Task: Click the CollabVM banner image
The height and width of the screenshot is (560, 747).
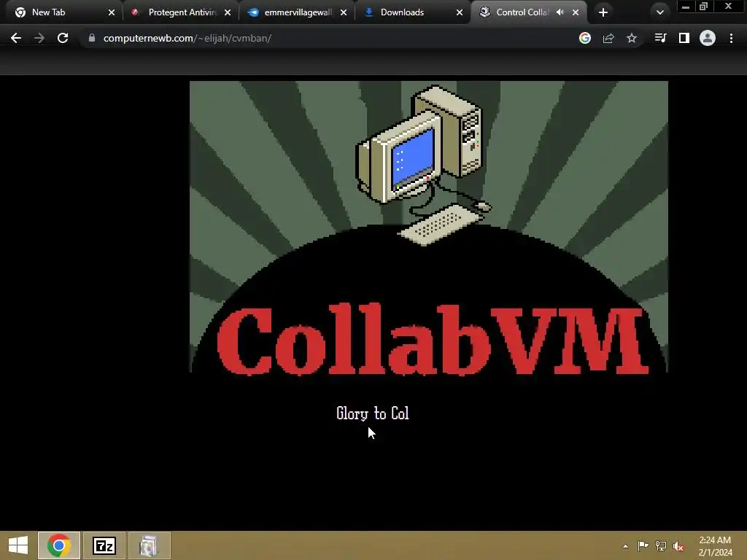Action: (x=429, y=228)
